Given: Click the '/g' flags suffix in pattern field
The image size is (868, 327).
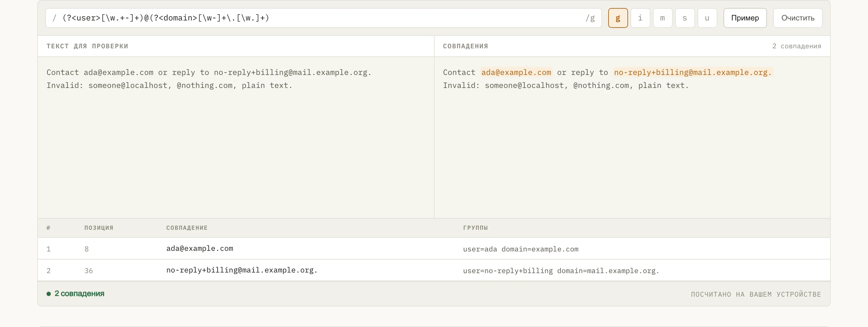Looking at the screenshot, I should tap(590, 18).
